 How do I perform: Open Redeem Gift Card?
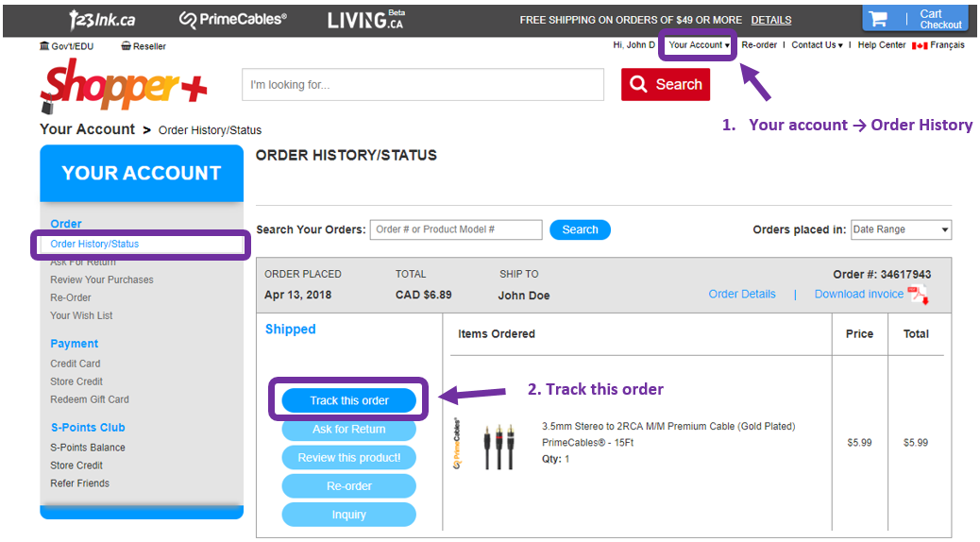[90, 399]
